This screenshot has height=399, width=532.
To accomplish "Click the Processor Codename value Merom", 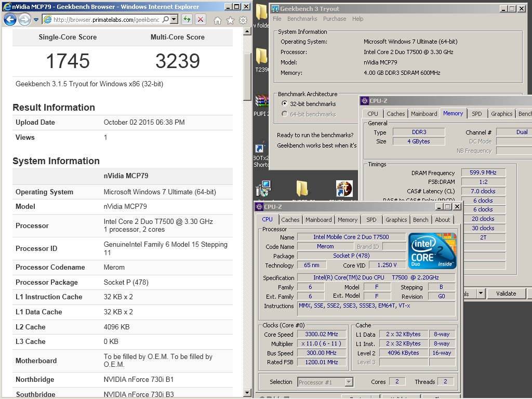I will click(114, 268).
